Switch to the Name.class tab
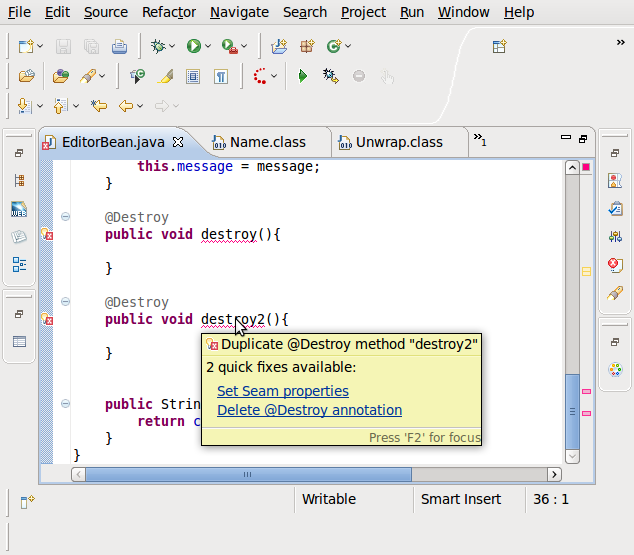 click(267, 142)
